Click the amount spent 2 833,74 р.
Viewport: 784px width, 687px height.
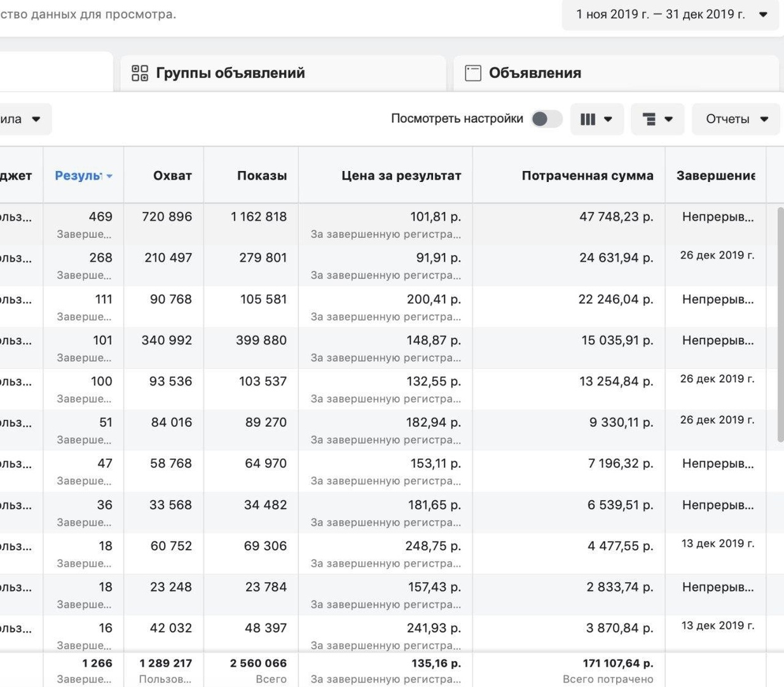pyautogui.click(x=620, y=587)
